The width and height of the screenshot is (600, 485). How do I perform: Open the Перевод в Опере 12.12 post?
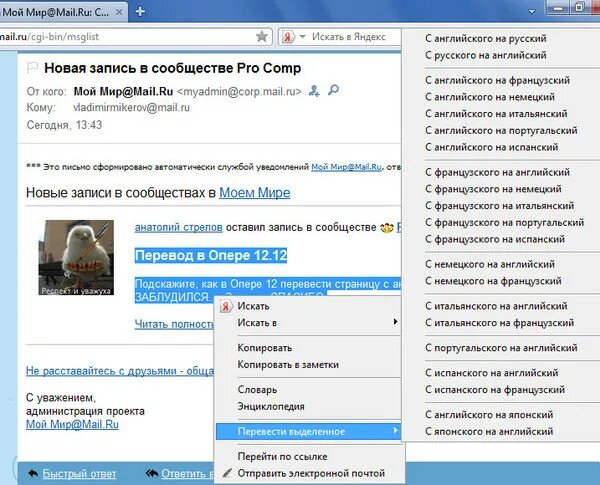(211, 255)
